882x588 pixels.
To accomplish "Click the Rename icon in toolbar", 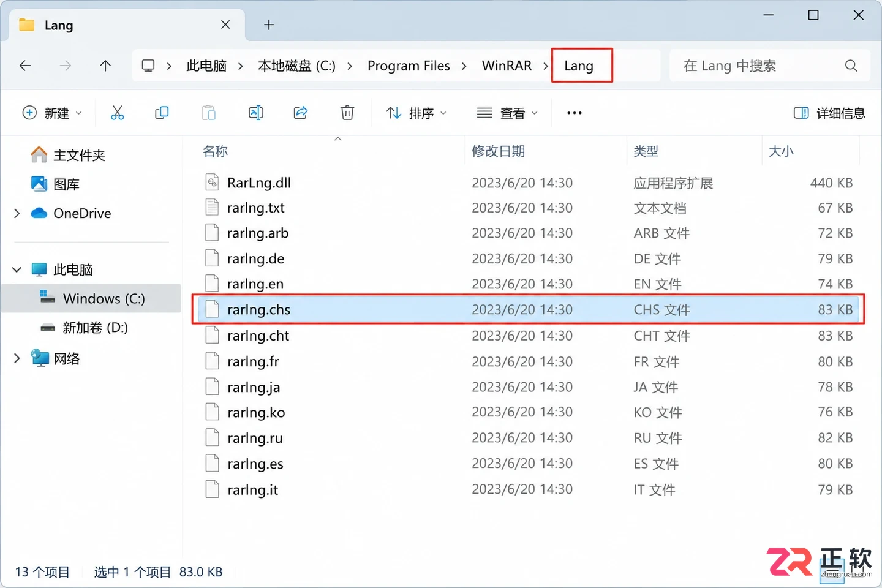I will tap(255, 113).
